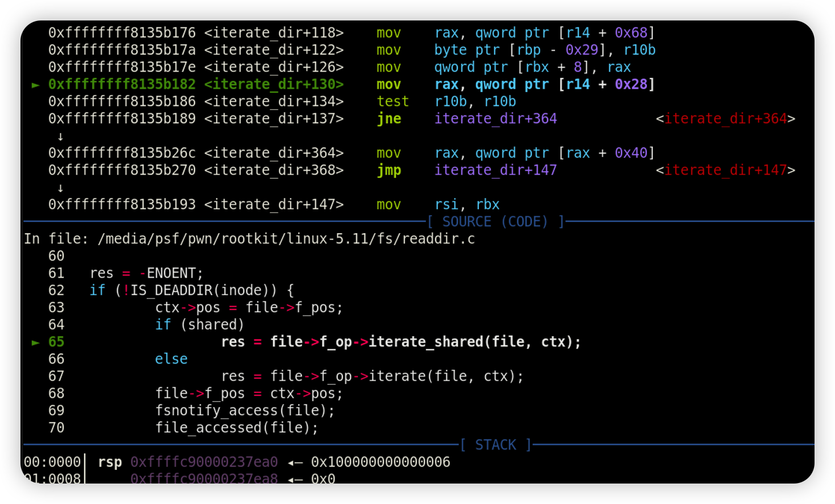Select 'ctx->pos = file->f_pos;' on line 63

tap(249, 307)
